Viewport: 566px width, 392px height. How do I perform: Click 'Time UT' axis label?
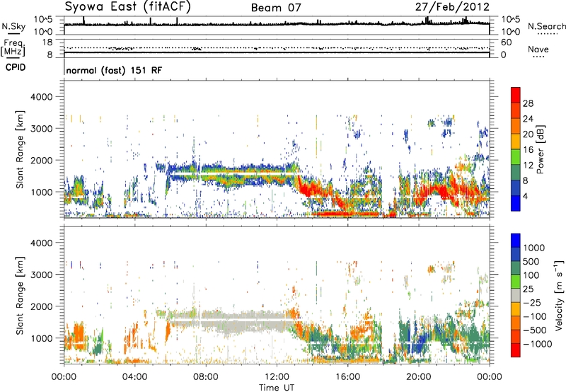277,387
